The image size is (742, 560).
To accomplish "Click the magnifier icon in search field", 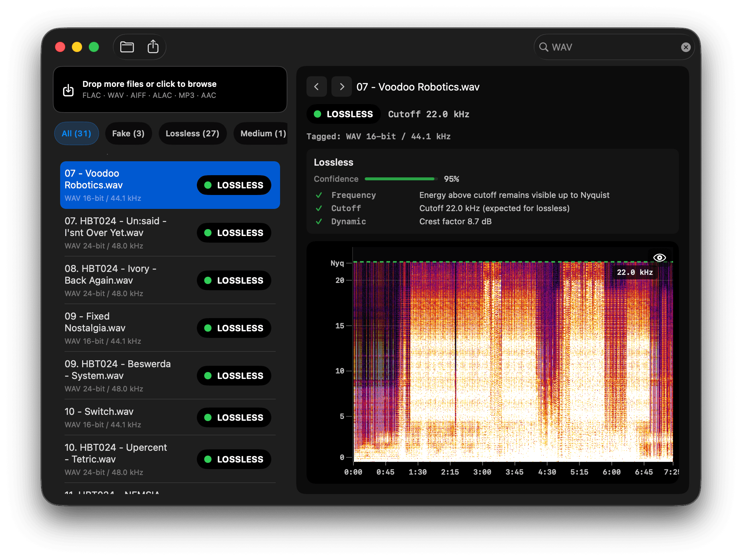I will 544,47.
